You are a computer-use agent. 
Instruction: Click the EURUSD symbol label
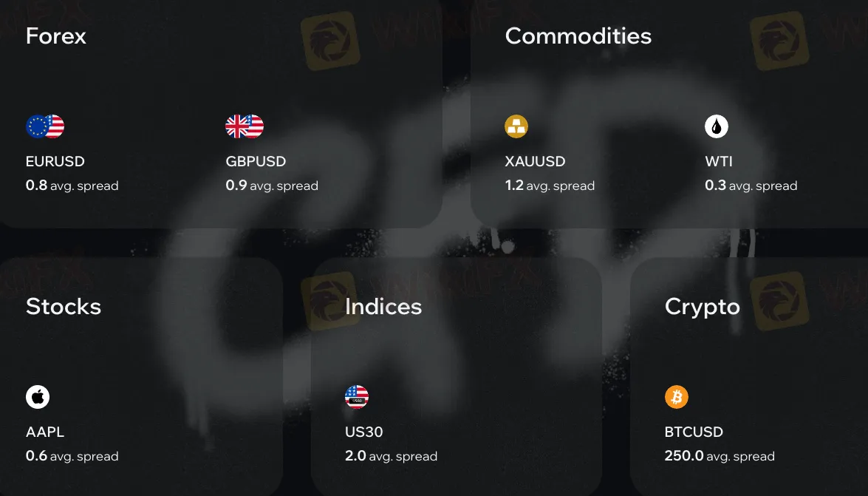point(55,161)
